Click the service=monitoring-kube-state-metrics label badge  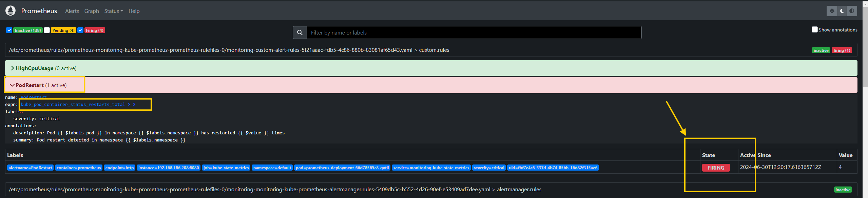pyautogui.click(x=431, y=168)
